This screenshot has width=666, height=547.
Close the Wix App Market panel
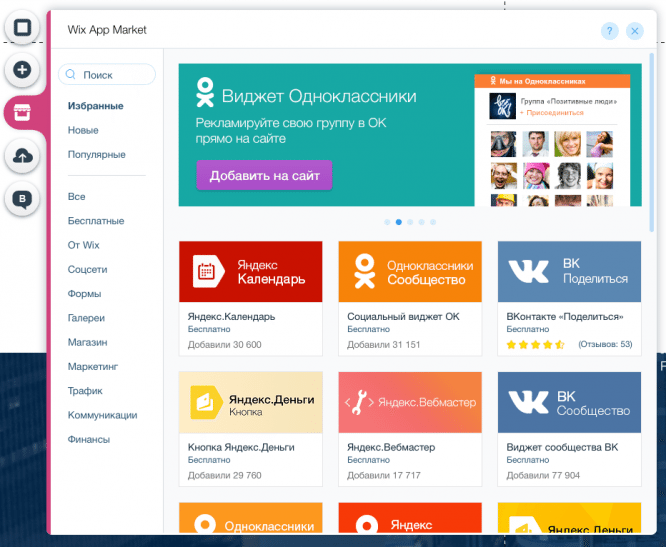coord(635,31)
